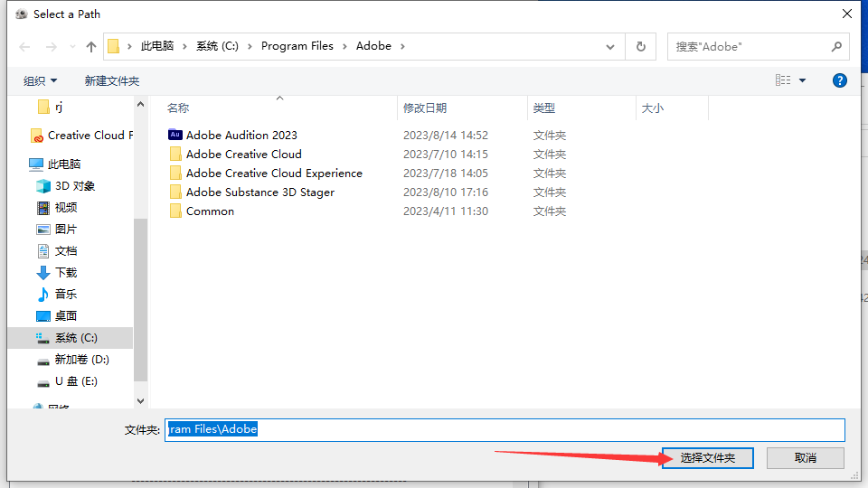Click Common folder icon
The height and width of the screenshot is (488, 868).
(175, 211)
